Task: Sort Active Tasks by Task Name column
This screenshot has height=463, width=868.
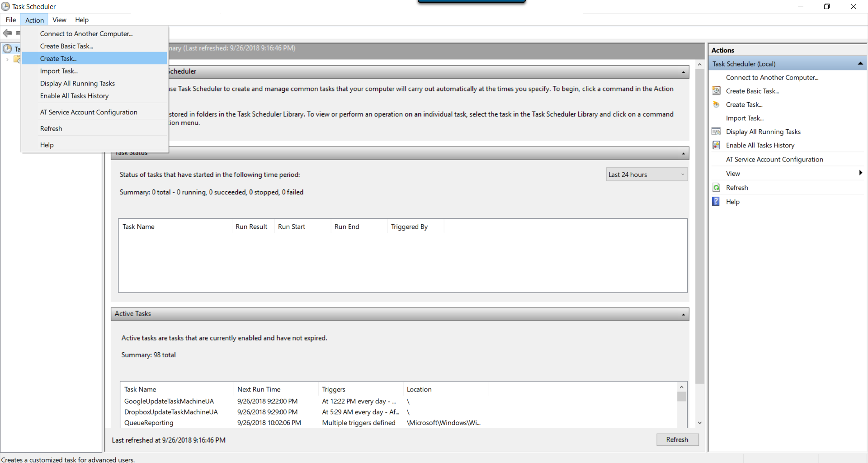Action: point(177,389)
